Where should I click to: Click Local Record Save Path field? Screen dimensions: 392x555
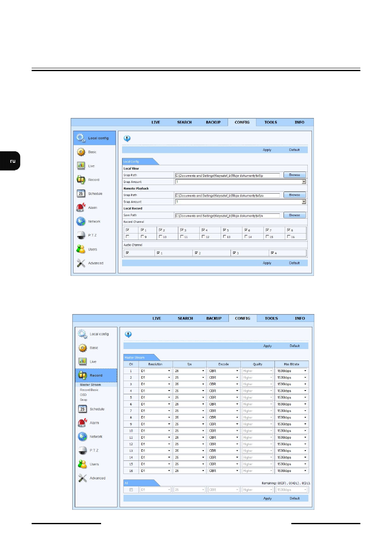[x=227, y=215]
